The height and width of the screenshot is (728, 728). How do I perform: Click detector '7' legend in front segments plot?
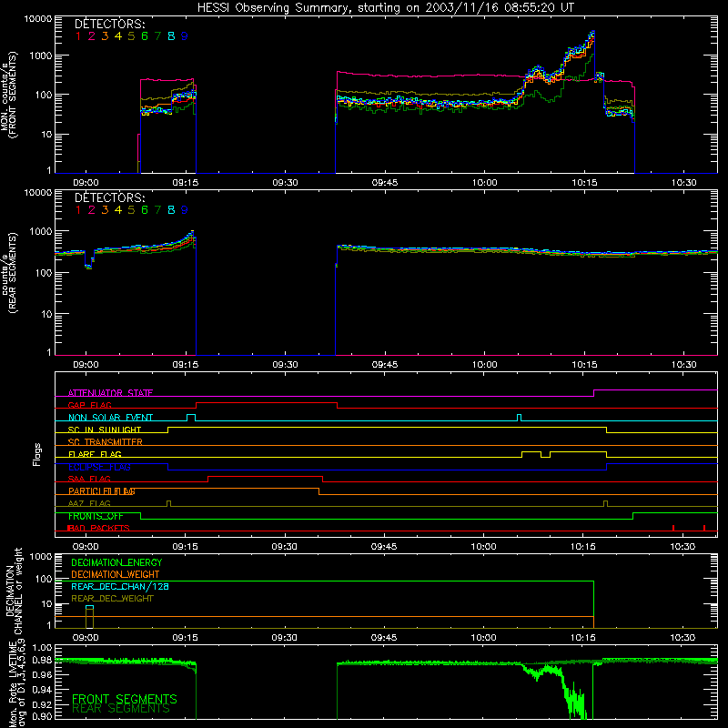click(157, 36)
